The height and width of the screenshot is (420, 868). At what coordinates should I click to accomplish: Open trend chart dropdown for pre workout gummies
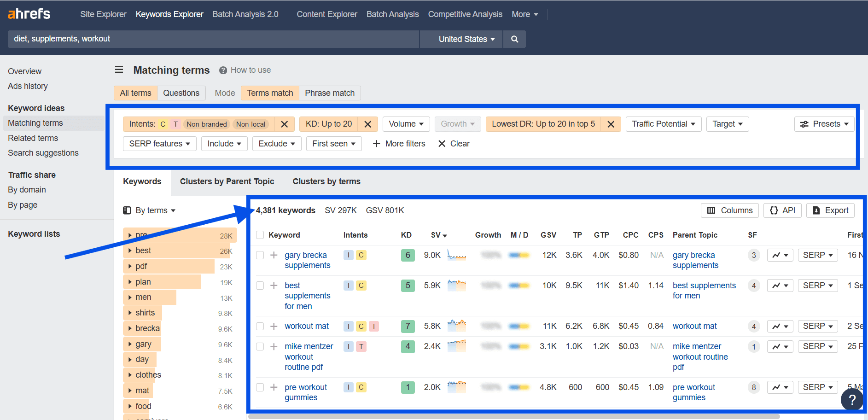point(780,387)
